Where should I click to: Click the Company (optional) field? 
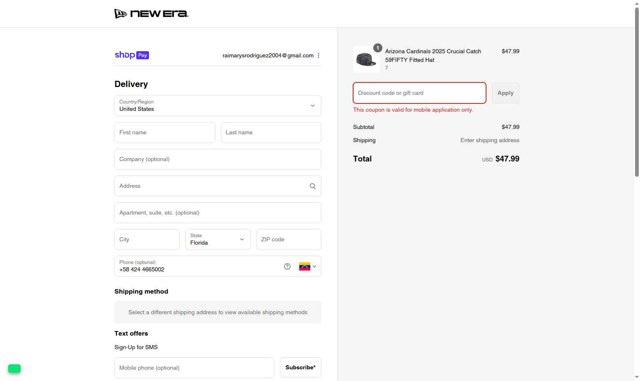[218, 159]
